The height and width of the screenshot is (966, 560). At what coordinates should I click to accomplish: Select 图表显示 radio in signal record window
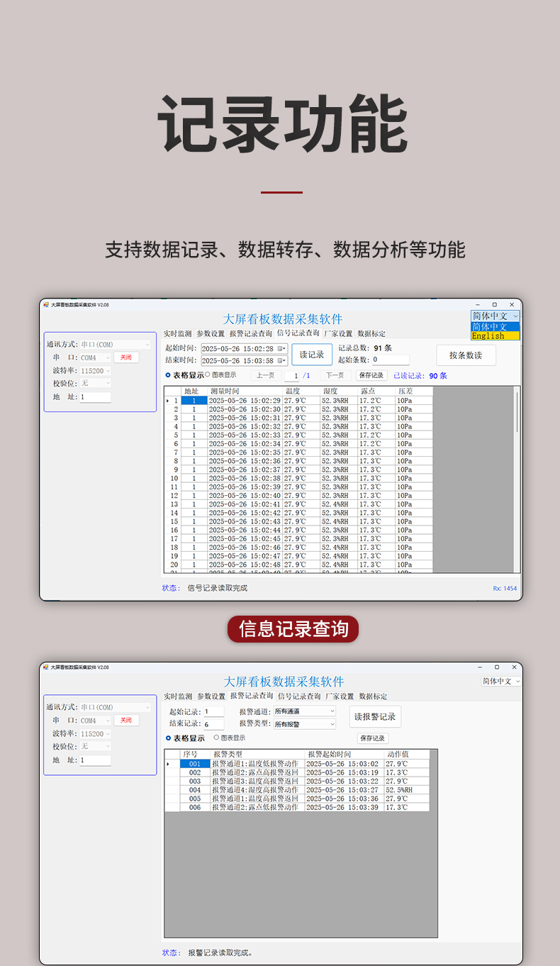coord(207,374)
